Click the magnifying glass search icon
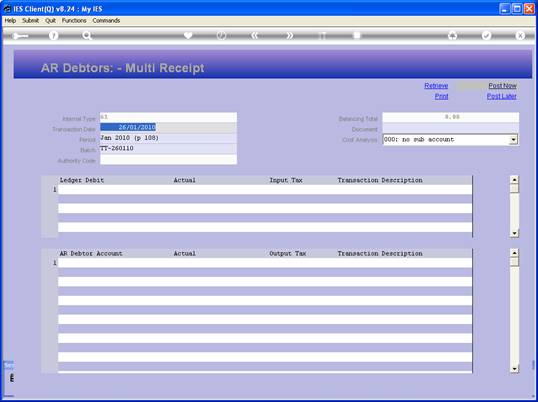This screenshot has width=538, height=402. tap(87, 36)
